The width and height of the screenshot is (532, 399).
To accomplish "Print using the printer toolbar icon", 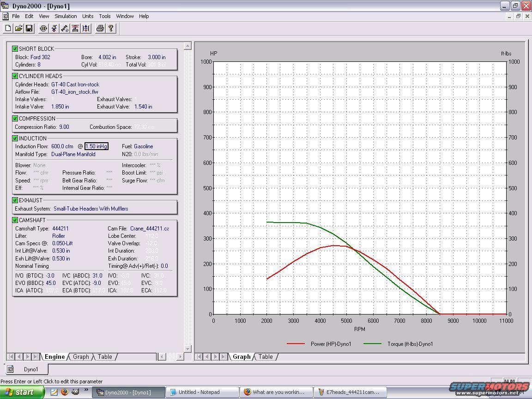I will coord(100,29).
